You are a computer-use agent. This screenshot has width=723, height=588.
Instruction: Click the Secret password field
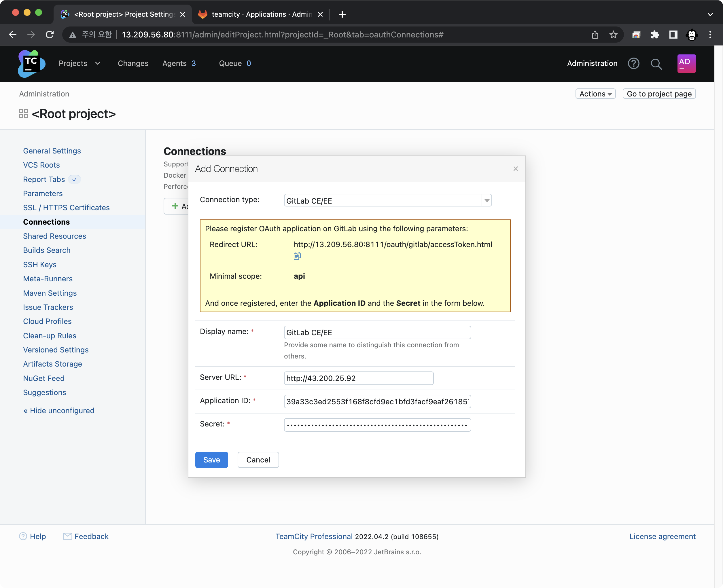pos(377,425)
